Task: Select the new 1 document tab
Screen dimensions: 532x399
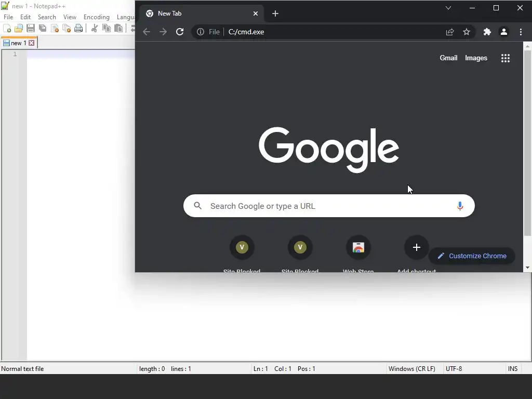Action: pos(19,43)
